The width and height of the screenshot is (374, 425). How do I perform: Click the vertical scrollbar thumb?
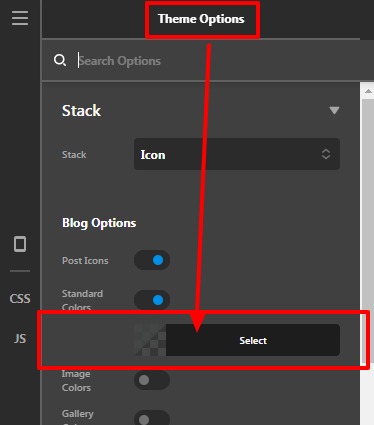368,230
